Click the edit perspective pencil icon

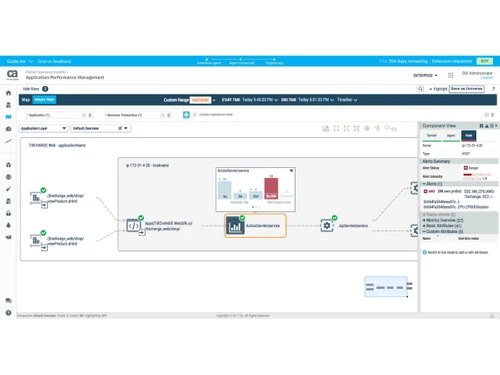coord(120,128)
